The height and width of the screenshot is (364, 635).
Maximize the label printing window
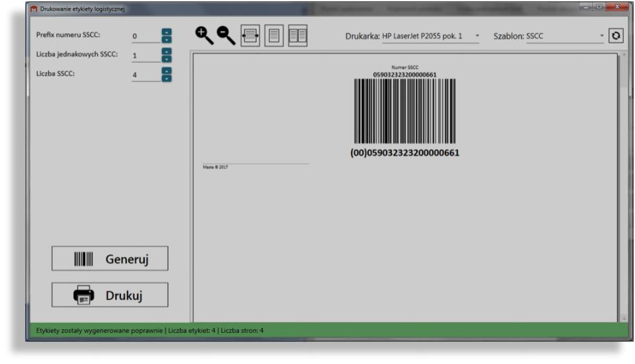[x=599, y=7]
